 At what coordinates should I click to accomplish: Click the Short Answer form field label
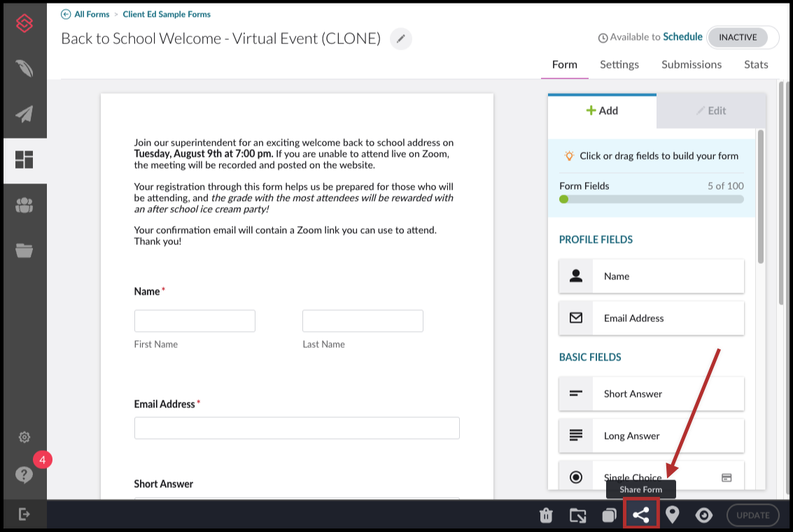point(163,484)
